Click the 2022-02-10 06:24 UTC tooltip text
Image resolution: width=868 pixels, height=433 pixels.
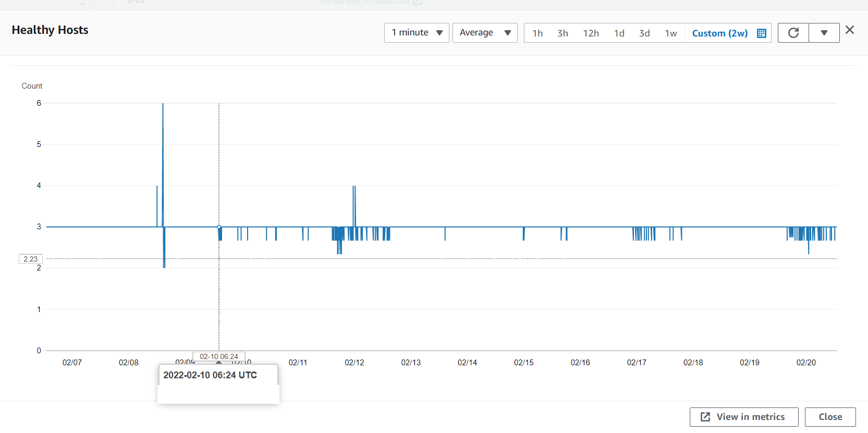pyautogui.click(x=210, y=375)
